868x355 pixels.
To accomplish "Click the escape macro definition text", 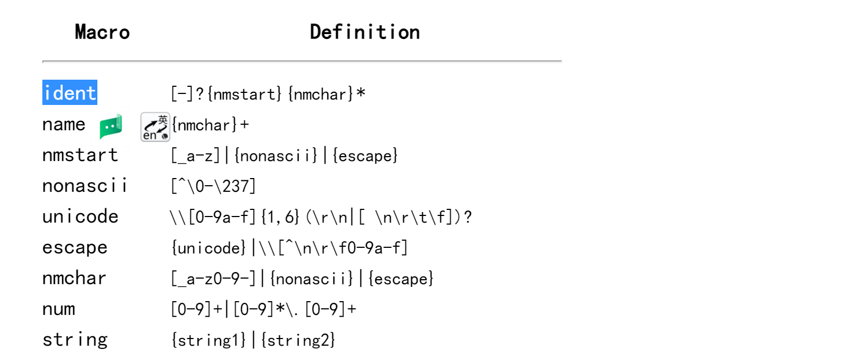I will pos(289,248).
